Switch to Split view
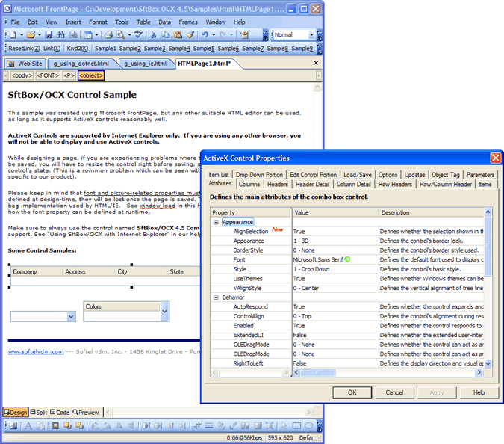The height and width of the screenshot is (444, 504). pos(39,412)
